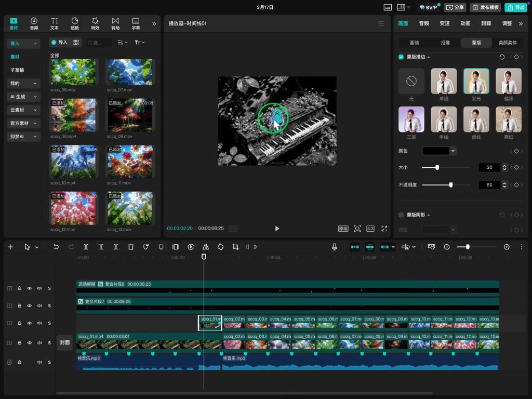The image size is (532, 399).
Task: Expand more left panel tabs chevron
Action: tap(154, 24)
